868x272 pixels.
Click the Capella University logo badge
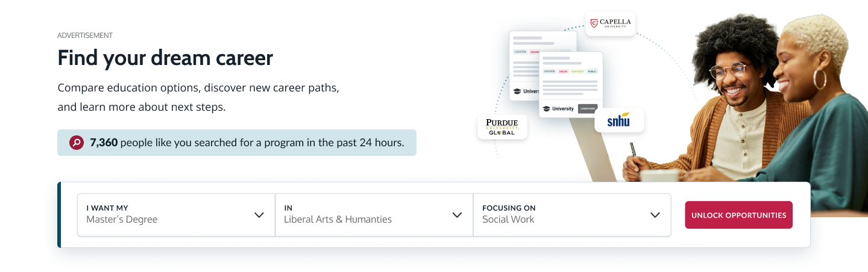[611, 23]
